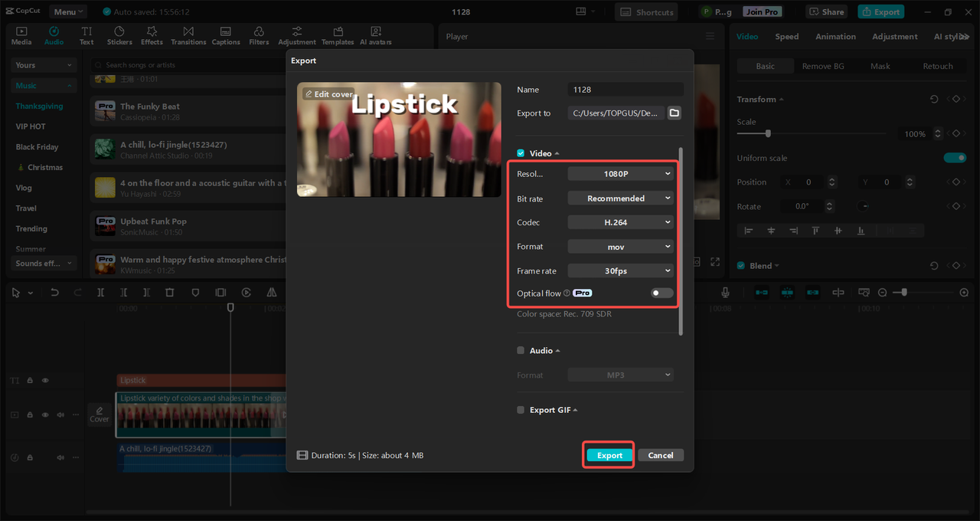The width and height of the screenshot is (980, 521).
Task: Mute the main video track speaker icon
Action: [60, 415]
